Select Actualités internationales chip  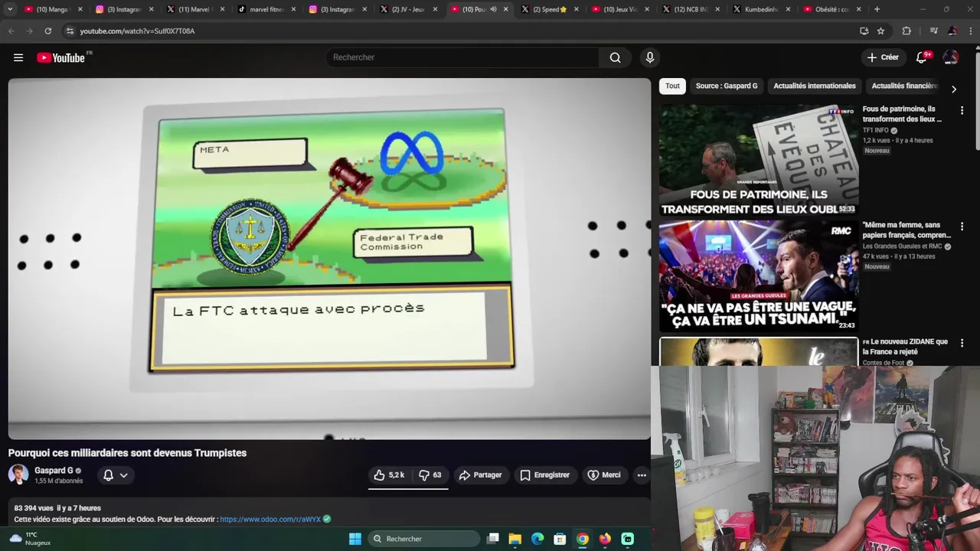[815, 86]
